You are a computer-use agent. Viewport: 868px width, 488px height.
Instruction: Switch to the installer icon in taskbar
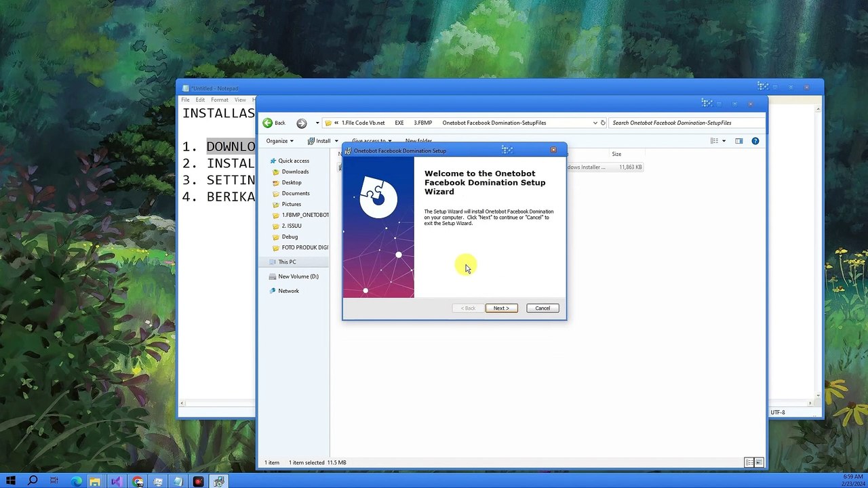[219, 481]
